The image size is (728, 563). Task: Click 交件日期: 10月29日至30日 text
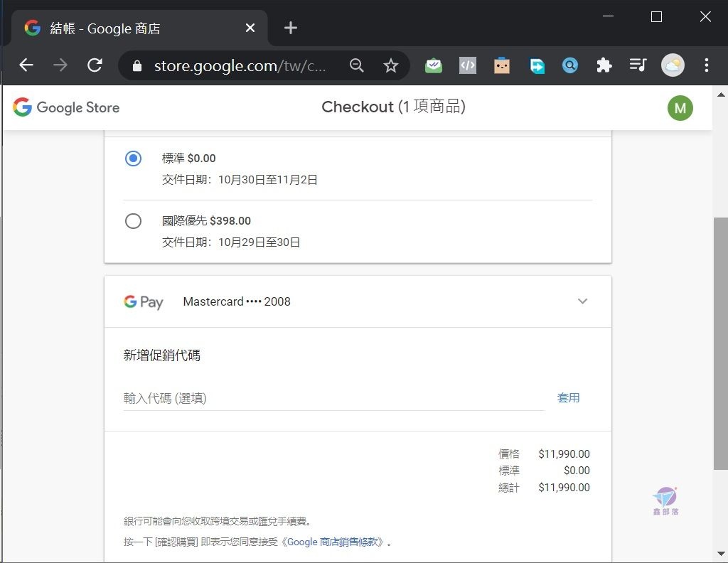231,242
